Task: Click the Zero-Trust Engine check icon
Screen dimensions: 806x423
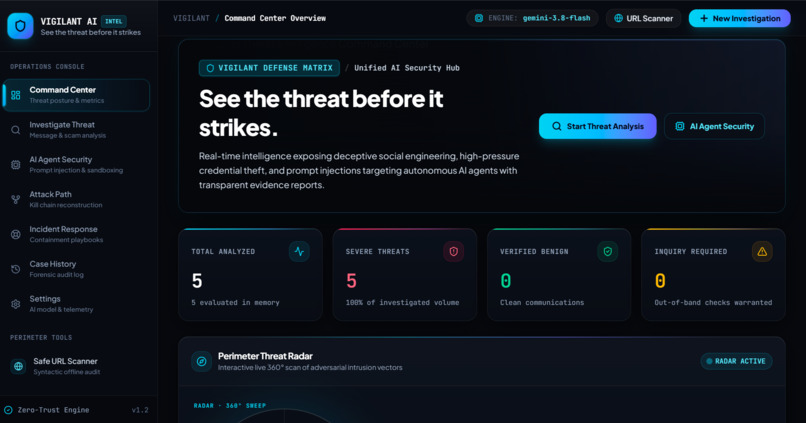Action: point(8,410)
